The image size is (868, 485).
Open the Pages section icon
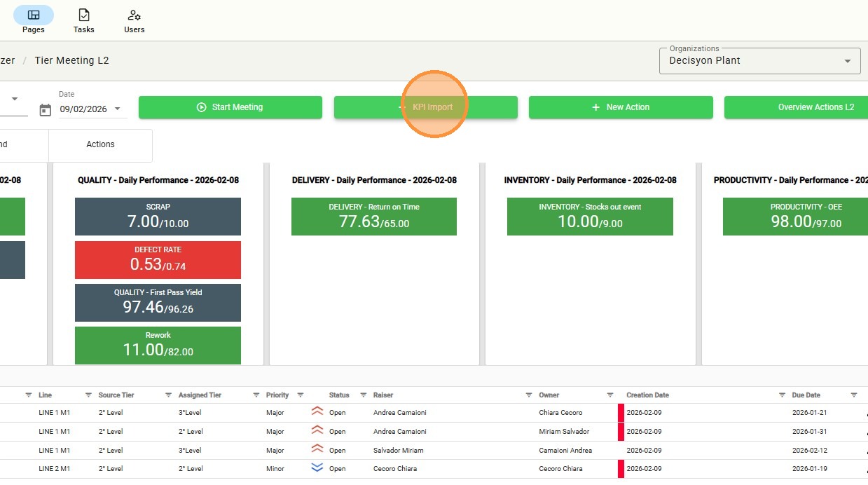(33, 15)
